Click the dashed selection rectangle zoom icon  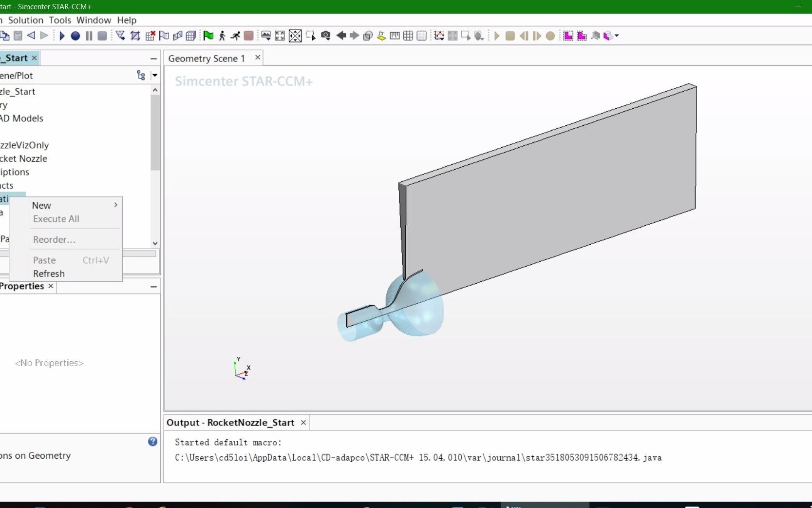[x=310, y=36]
